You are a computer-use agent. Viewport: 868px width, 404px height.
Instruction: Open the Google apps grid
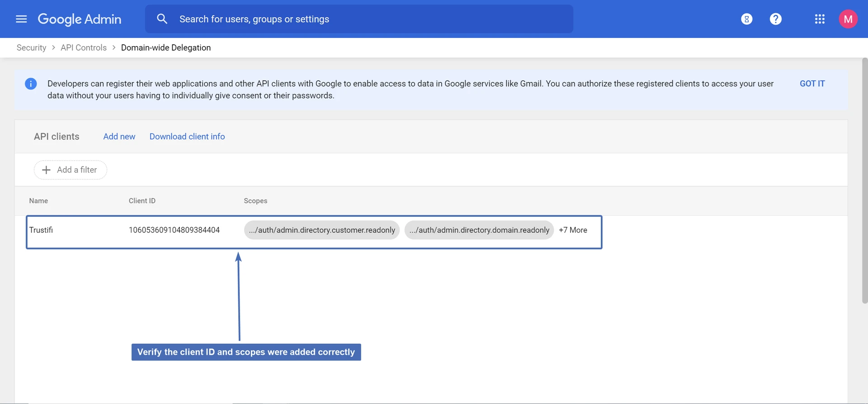point(820,19)
